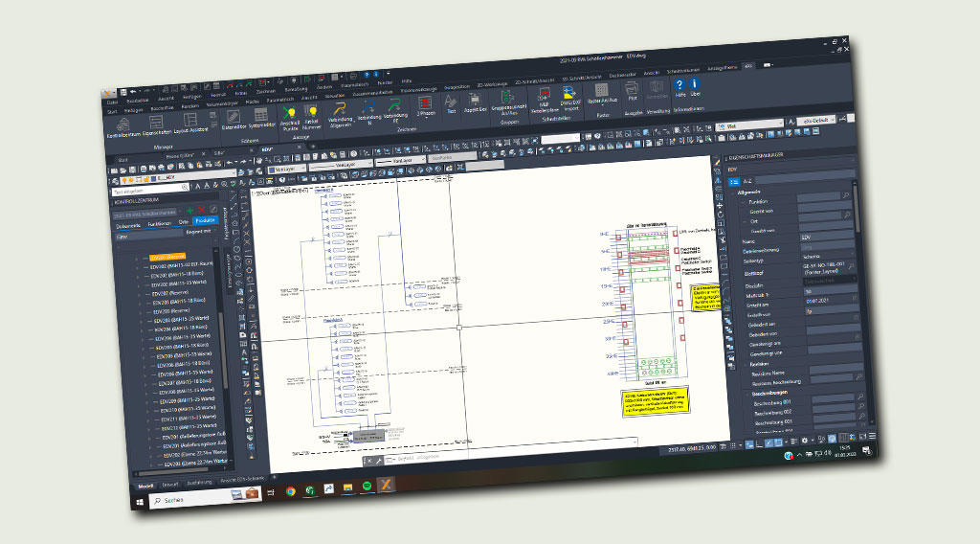This screenshot has height=544, width=980.
Task: Click the DWG/DXF Import icon
Action: [571, 94]
